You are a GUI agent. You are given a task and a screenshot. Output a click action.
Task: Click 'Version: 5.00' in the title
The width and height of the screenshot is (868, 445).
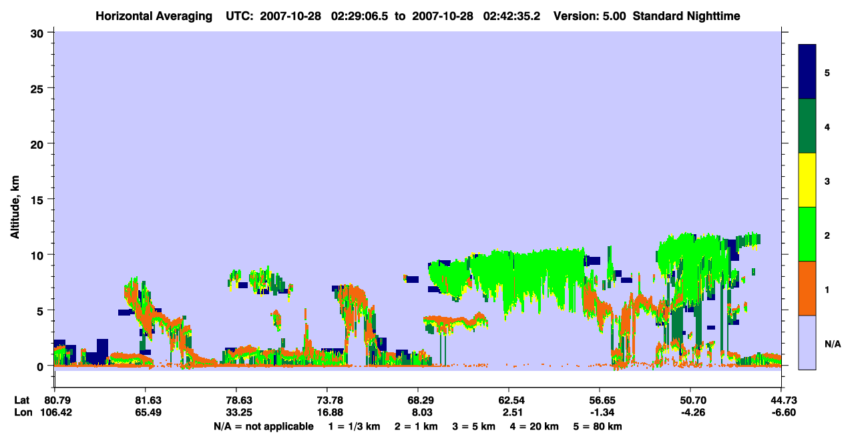pyautogui.click(x=590, y=16)
